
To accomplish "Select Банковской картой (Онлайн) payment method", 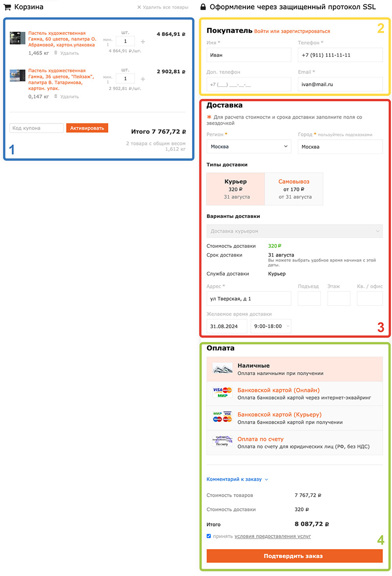I will pos(278,390).
